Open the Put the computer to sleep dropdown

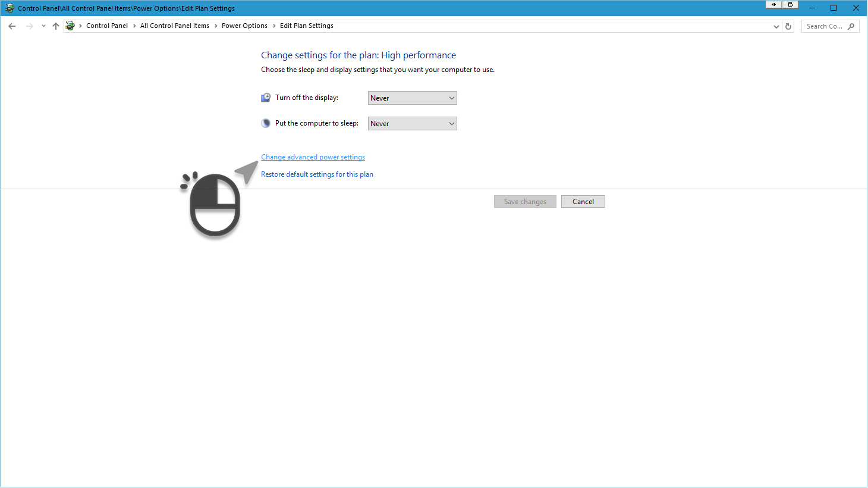(412, 124)
